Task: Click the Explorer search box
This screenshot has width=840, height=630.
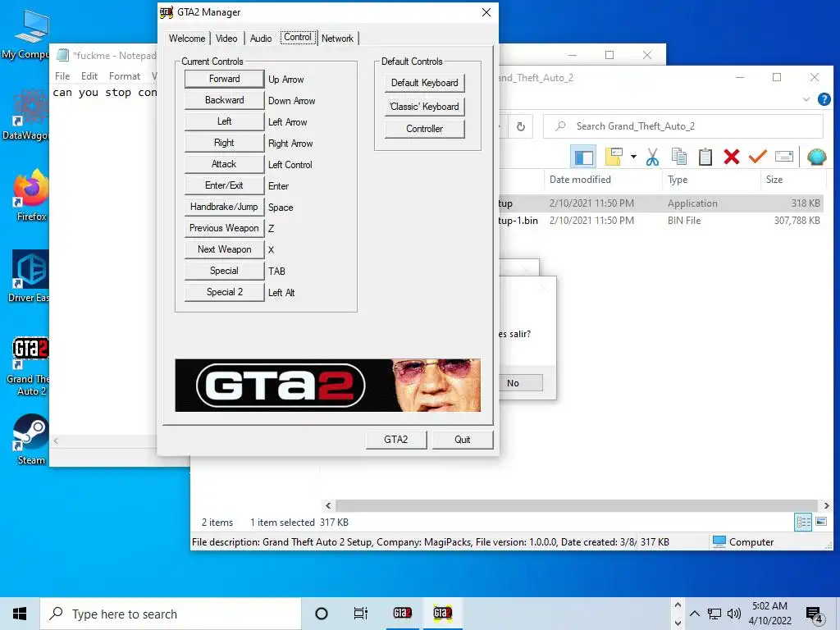Action: (x=683, y=126)
